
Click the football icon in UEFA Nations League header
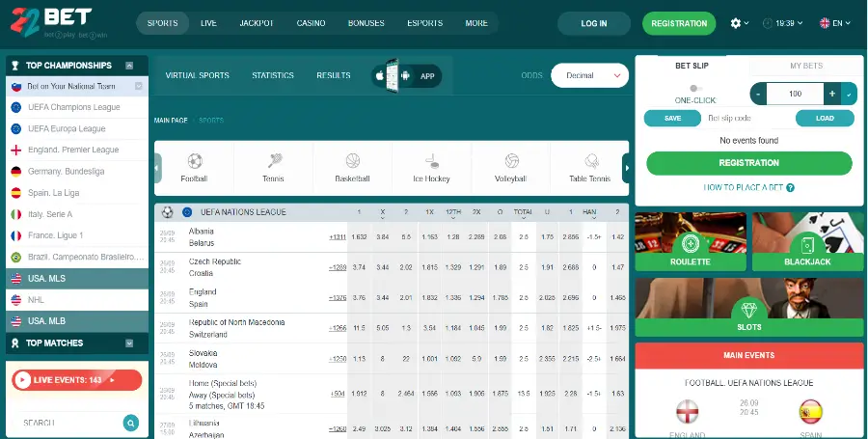(167, 212)
